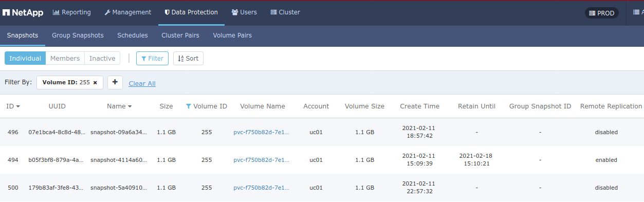Image resolution: width=644 pixels, height=202 pixels.
Task: Open the Sort options
Action: click(188, 59)
